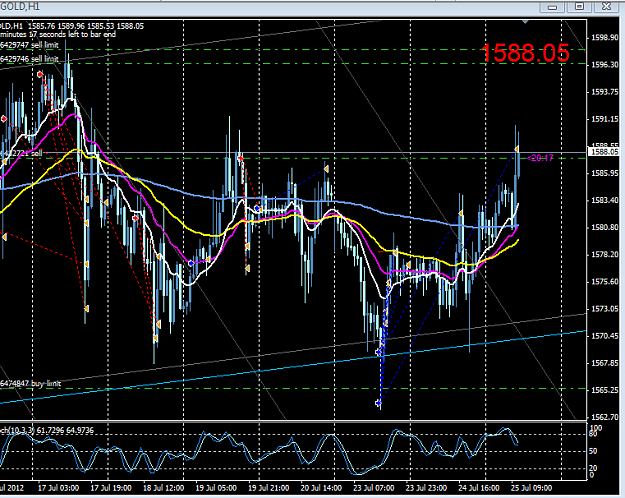This screenshot has width=625, height=498.
Task: Click time axis label 23 Jul 07:00
Action: coord(374,488)
